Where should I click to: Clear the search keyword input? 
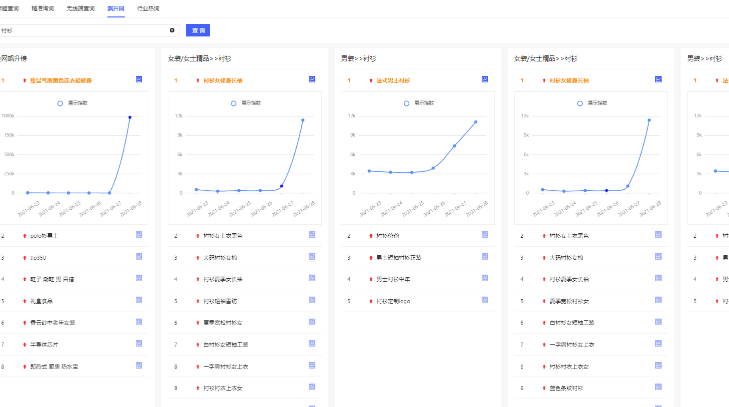(x=172, y=31)
